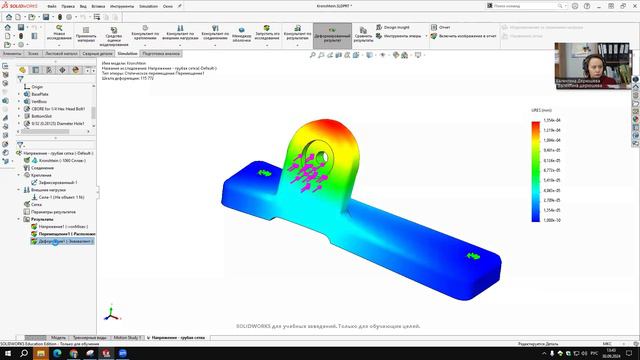Switch to the Листовой металл ribbon tab
The image size is (640, 360).
[x=61, y=53]
